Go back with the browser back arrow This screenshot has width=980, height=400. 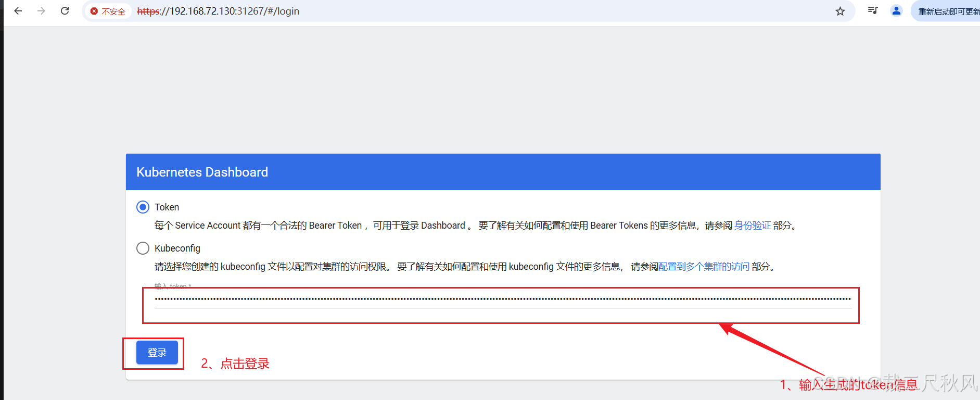point(18,11)
